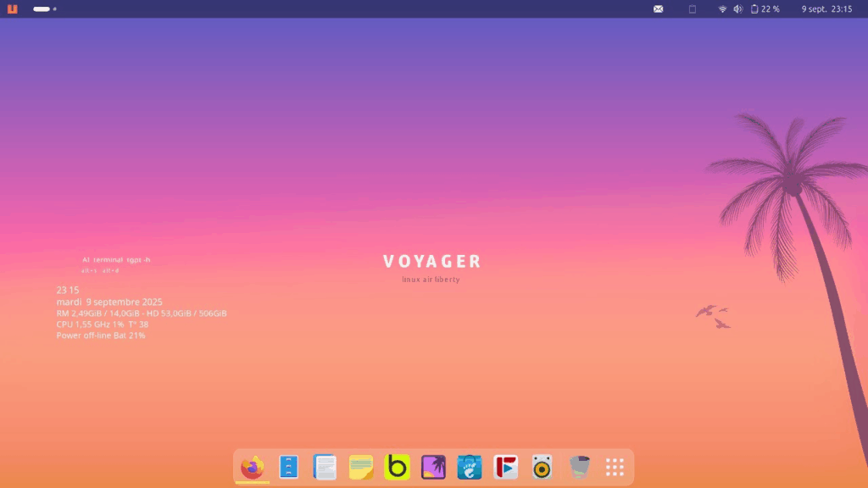Open the GNOME Software store bag icon

[x=470, y=467]
